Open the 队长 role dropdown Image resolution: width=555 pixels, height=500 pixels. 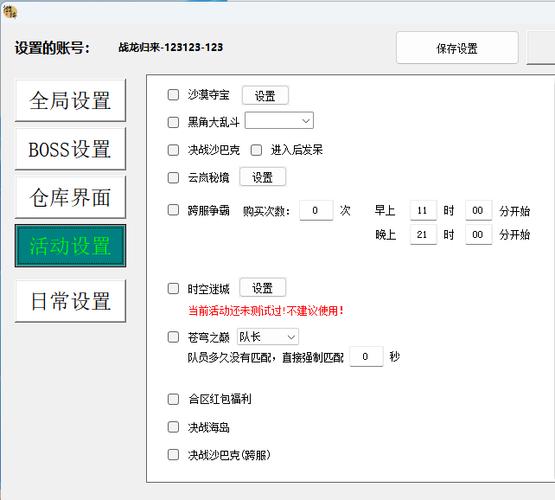(268, 337)
